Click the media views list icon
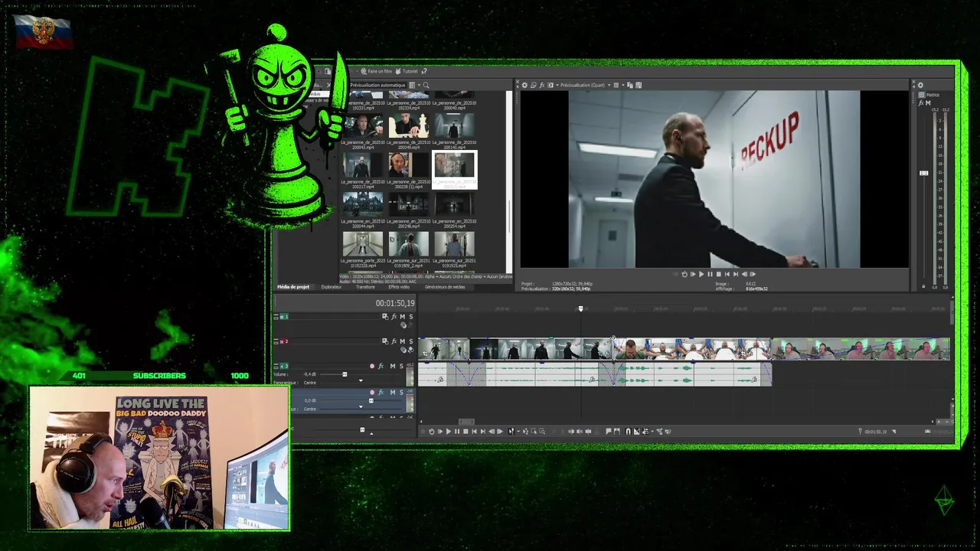Viewport: 980px width, 551px height. coord(412,85)
